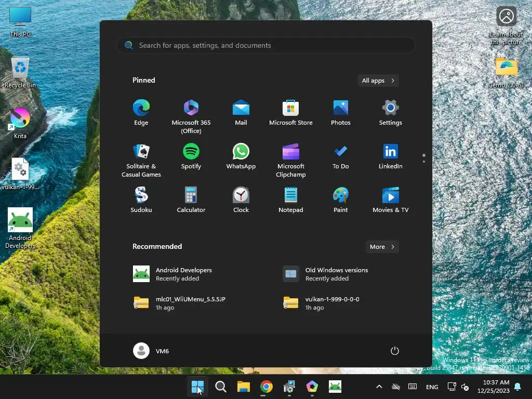Select Android Developers desktop shortcut

(x=20, y=228)
